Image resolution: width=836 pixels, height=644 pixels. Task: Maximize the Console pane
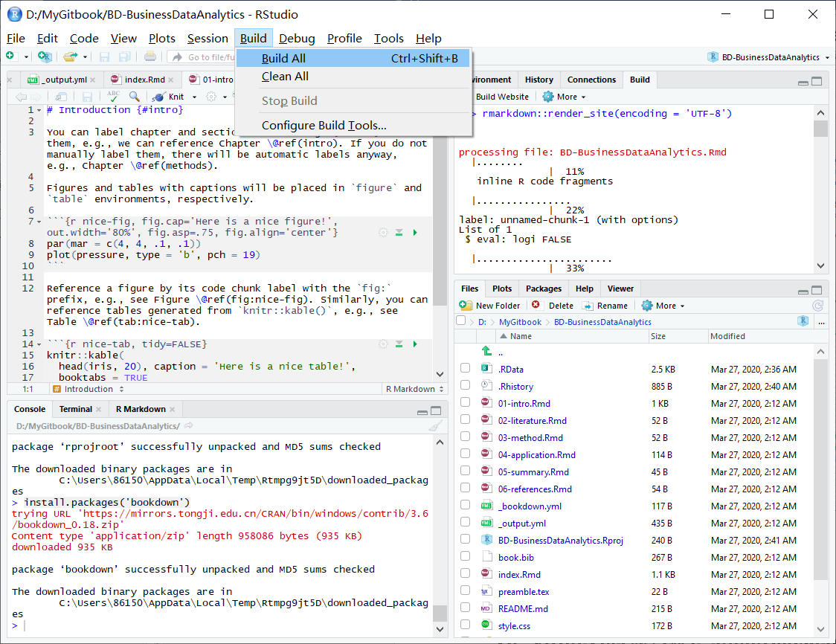click(436, 410)
